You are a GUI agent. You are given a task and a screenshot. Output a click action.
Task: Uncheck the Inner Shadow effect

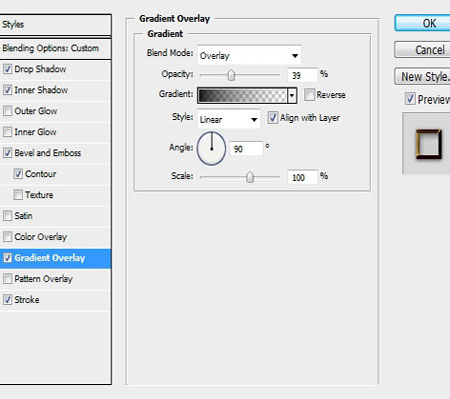(7, 90)
